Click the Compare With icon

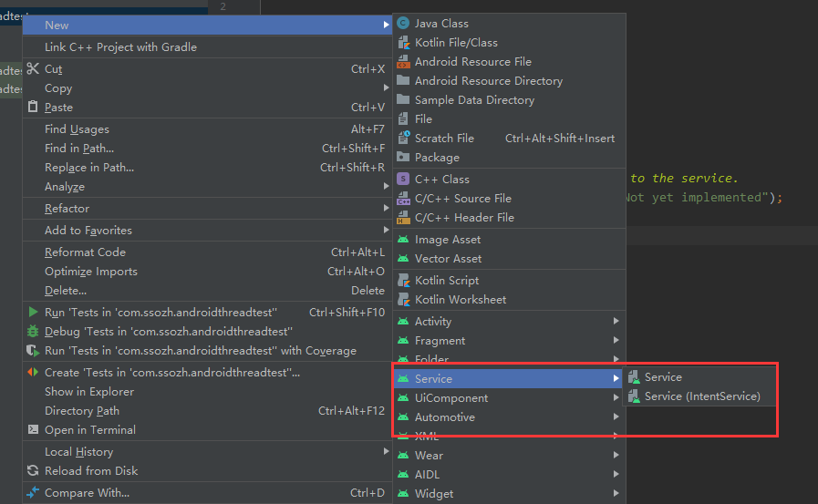coord(33,492)
